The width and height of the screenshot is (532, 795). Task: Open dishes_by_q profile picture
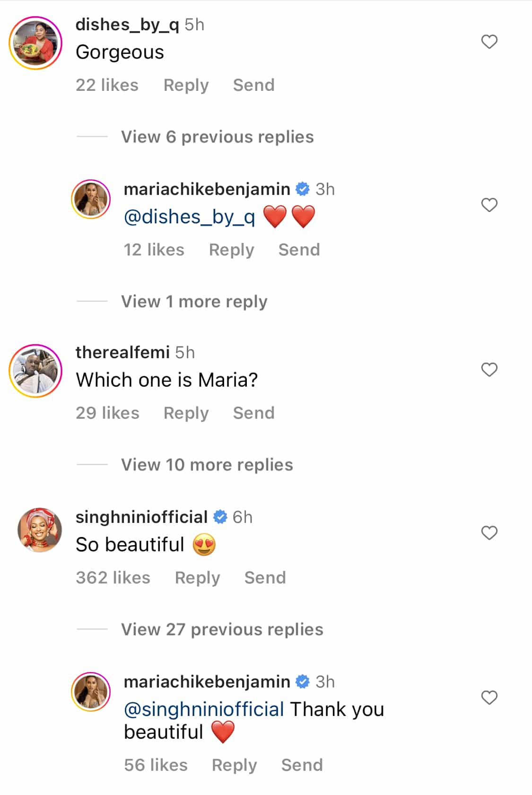tap(35, 43)
